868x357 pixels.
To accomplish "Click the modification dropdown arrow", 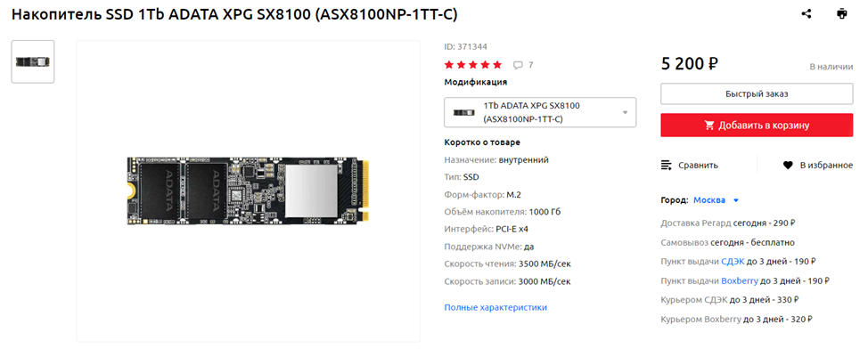I will 625,113.
